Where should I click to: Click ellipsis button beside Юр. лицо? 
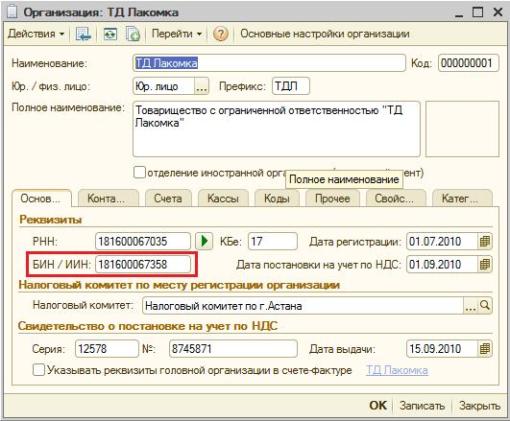(x=201, y=87)
